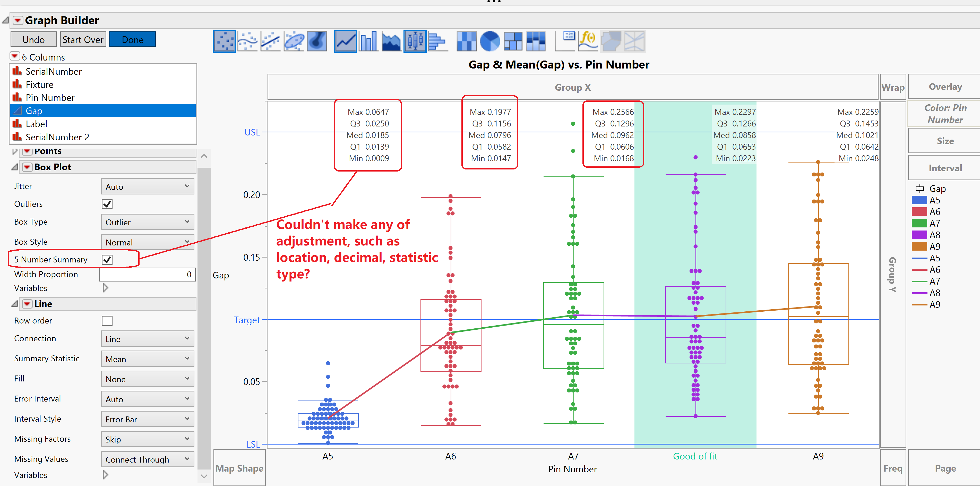The width and height of the screenshot is (980, 486).
Task: Select the Pie chart element icon
Action: tap(490, 41)
